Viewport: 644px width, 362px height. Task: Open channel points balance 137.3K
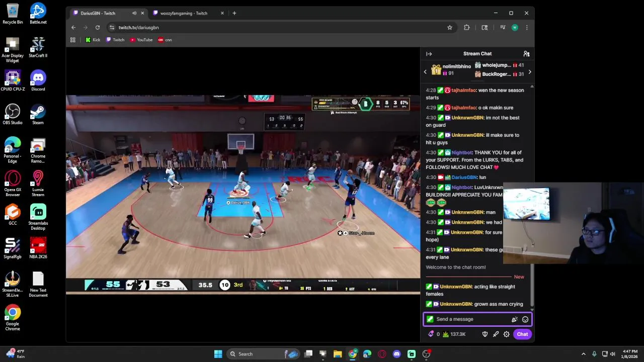(x=454, y=334)
